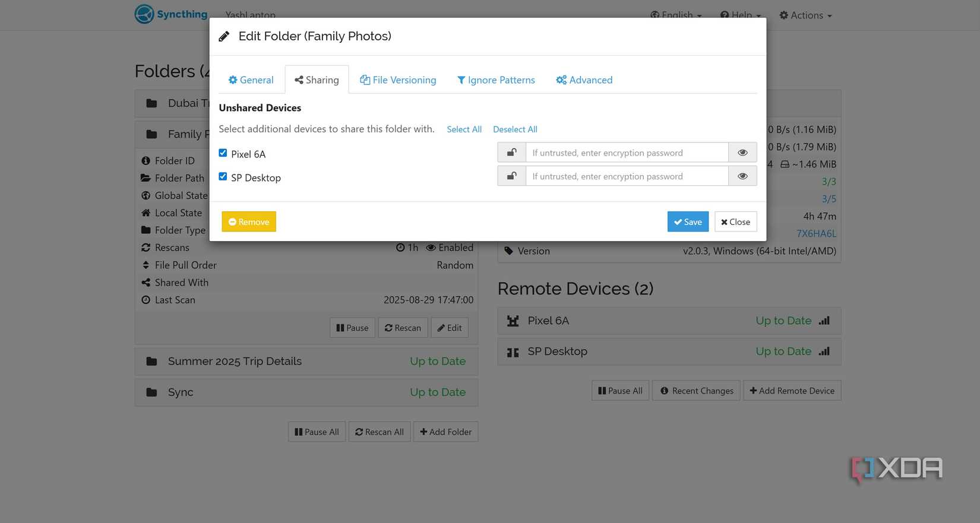Show password for Pixel 6A encryption field
This screenshot has width=980, height=523.
(x=742, y=153)
